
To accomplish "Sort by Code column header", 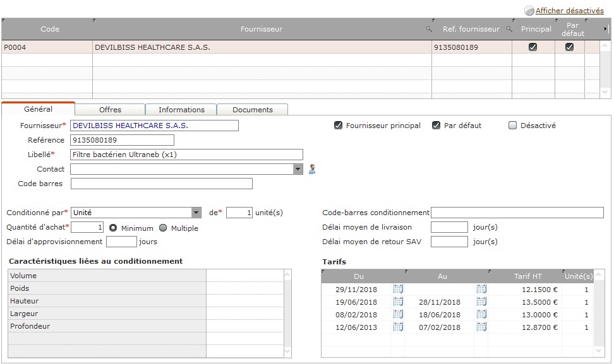I will point(50,29).
